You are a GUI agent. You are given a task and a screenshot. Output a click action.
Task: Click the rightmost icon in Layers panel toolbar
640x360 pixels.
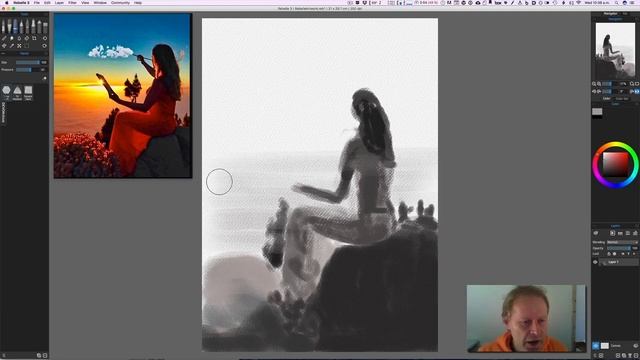pos(635,233)
